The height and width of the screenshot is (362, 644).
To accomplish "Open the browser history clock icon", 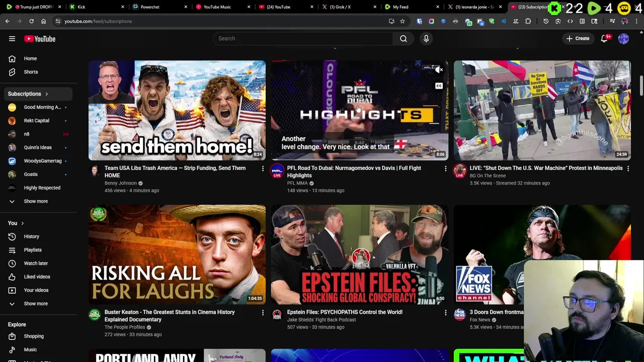I will click(x=546, y=21).
